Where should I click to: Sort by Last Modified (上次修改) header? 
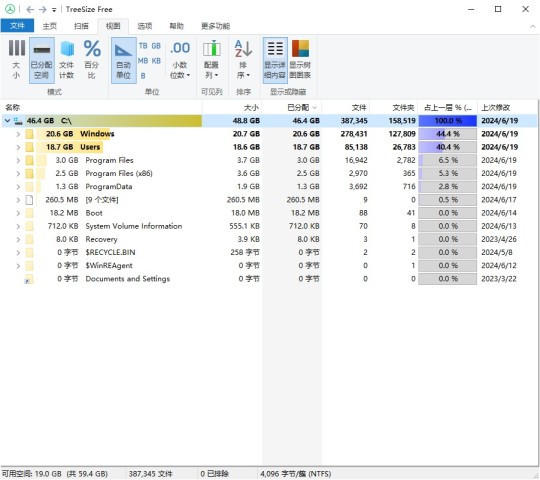pyautogui.click(x=507, y=107)
